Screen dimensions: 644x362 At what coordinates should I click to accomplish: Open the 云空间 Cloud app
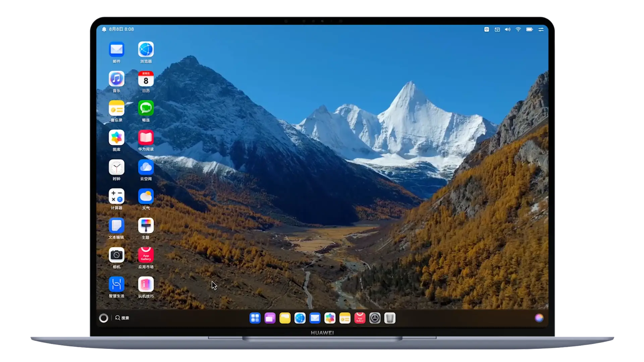tap(146, 167)
